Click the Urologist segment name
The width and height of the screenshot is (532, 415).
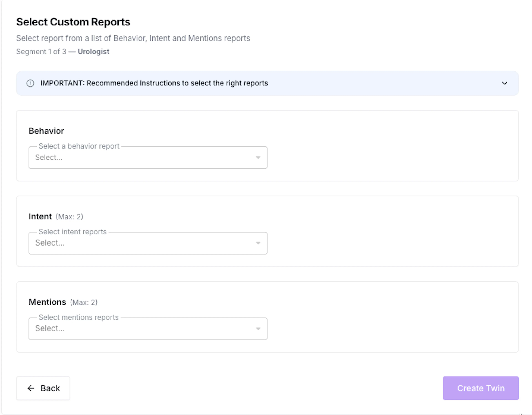(x=94, y=52)
